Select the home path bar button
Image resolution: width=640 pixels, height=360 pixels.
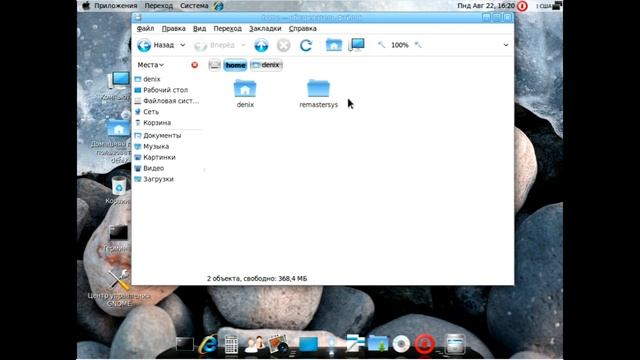point(235,65)
